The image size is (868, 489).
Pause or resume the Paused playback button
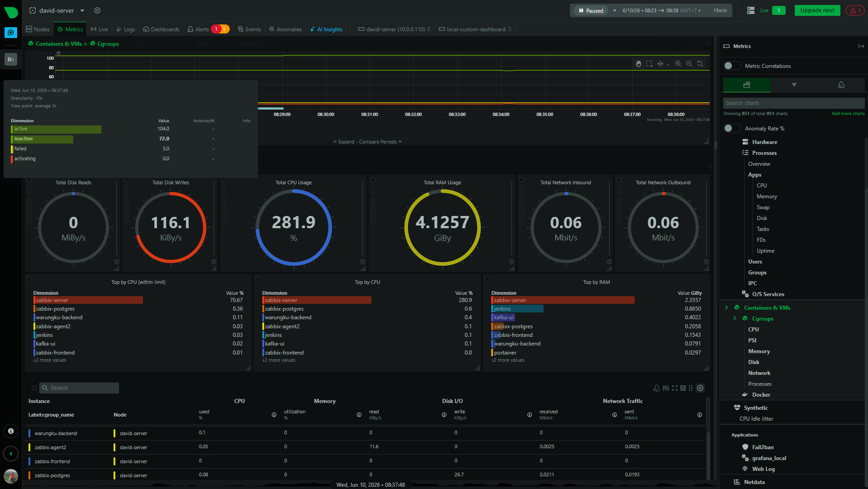tap(591, 10)
